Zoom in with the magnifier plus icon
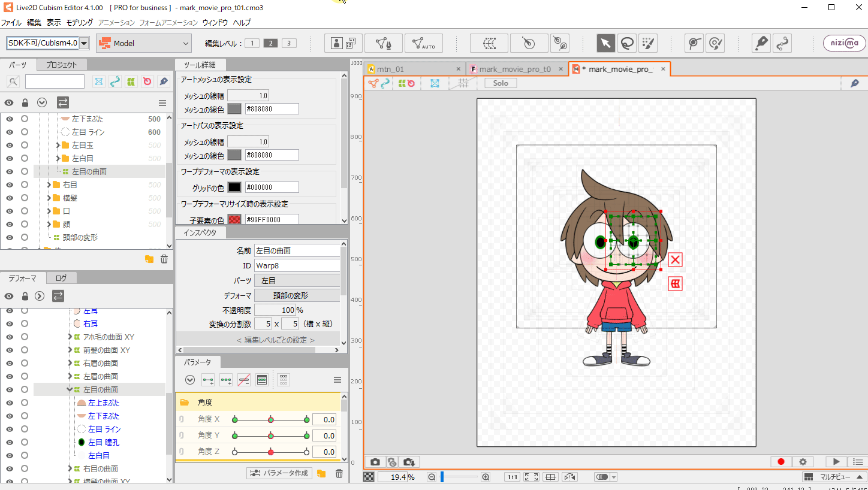The width and height of the screenshot is (868, 490). [x=486, y=477]
